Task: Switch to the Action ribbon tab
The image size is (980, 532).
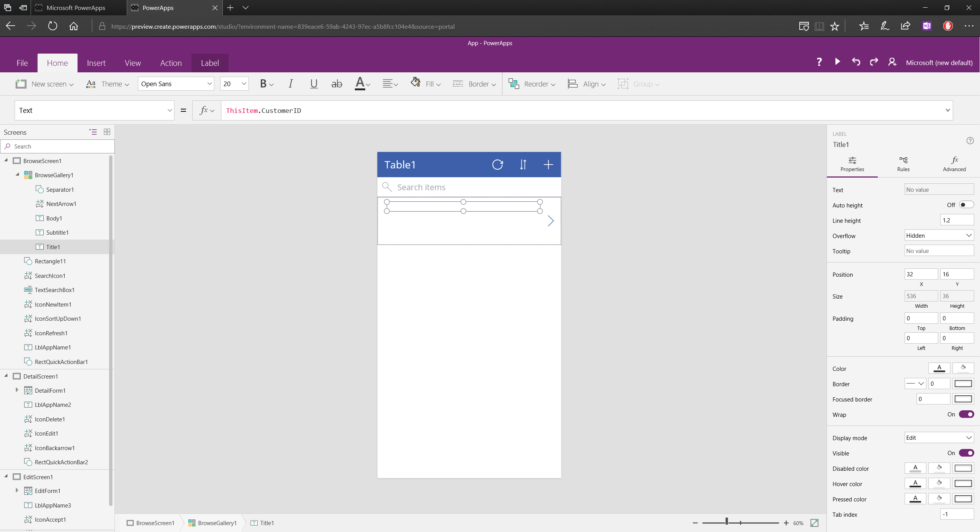Action: click(171, 63)
